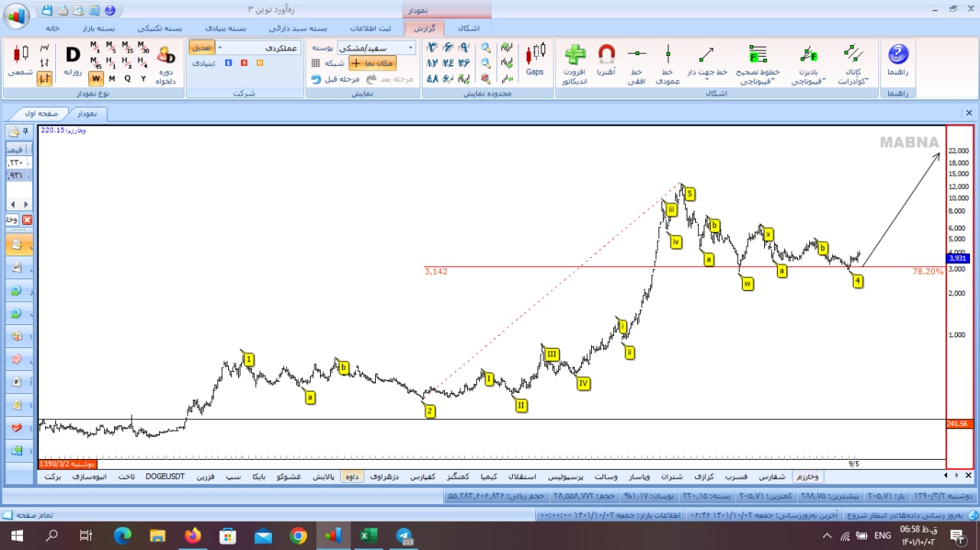The image size is (980, 550).
Task: Select the highlighted bar chart type icon
Action: tap(44, 78)
